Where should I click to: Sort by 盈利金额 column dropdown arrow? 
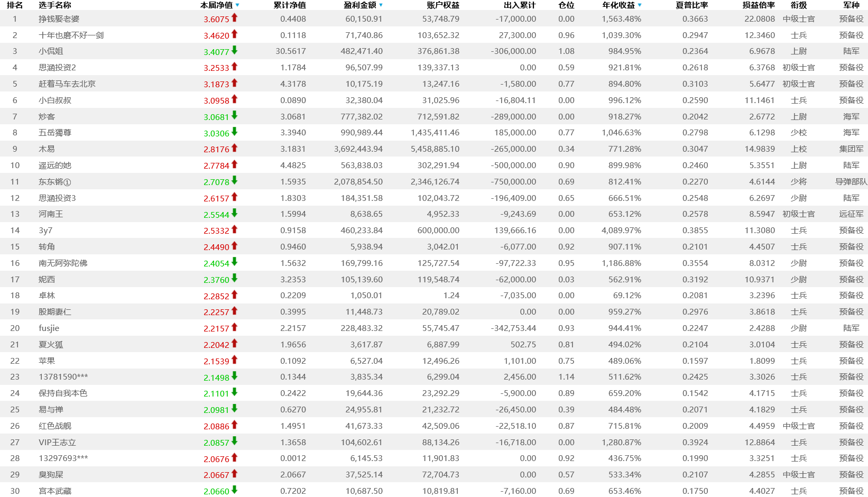click(381, 5)
